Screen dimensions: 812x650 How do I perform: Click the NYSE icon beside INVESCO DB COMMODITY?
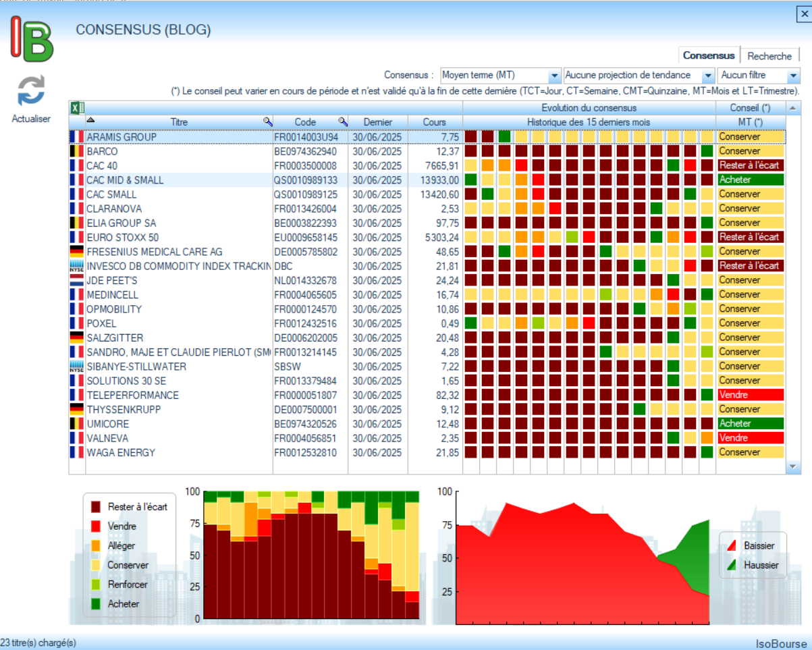77,266
